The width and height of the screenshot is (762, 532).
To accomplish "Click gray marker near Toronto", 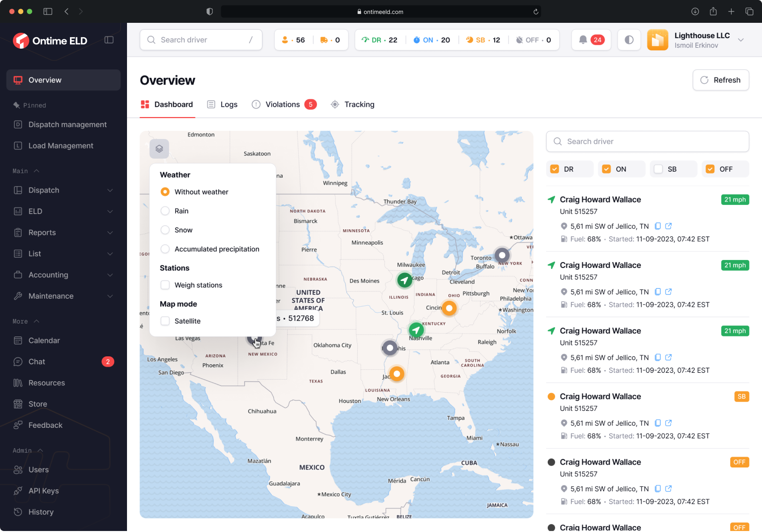I will (x=502, y=256).
